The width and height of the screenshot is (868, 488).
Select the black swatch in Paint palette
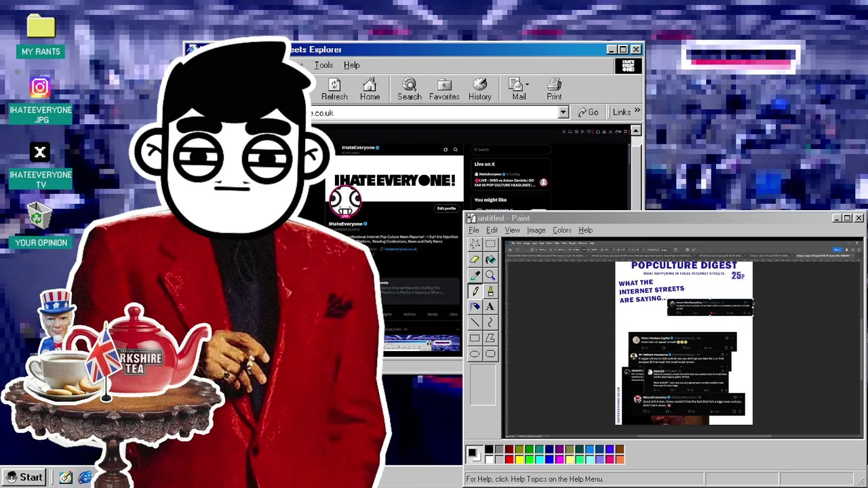tap(489, 449)
